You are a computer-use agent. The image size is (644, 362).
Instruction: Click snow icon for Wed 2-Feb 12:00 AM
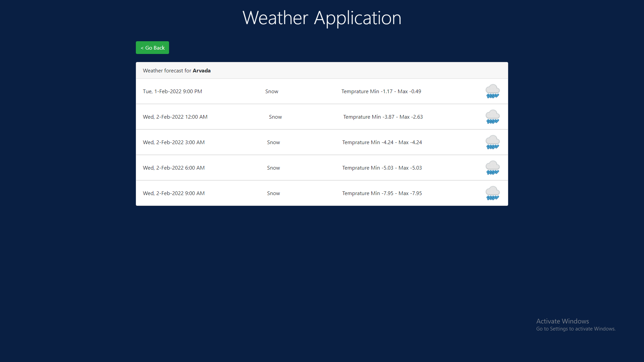pyautogui.click(x=492, y=117)
